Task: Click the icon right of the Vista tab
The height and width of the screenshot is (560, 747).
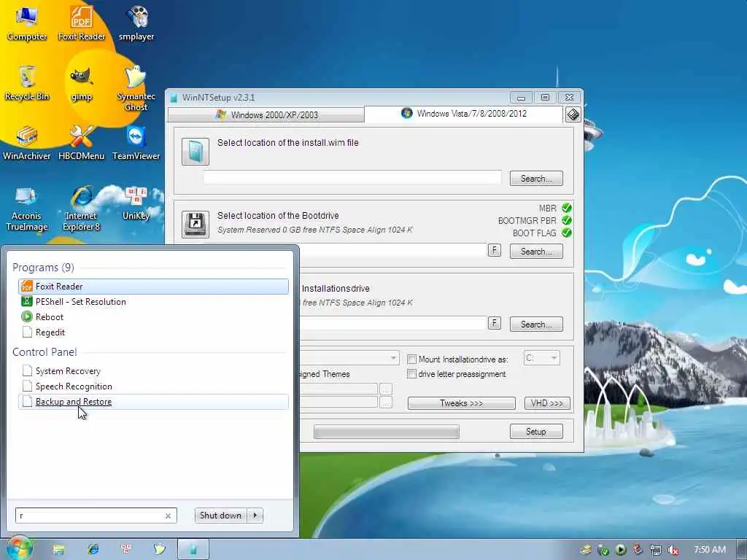Action: coord(573,114)
